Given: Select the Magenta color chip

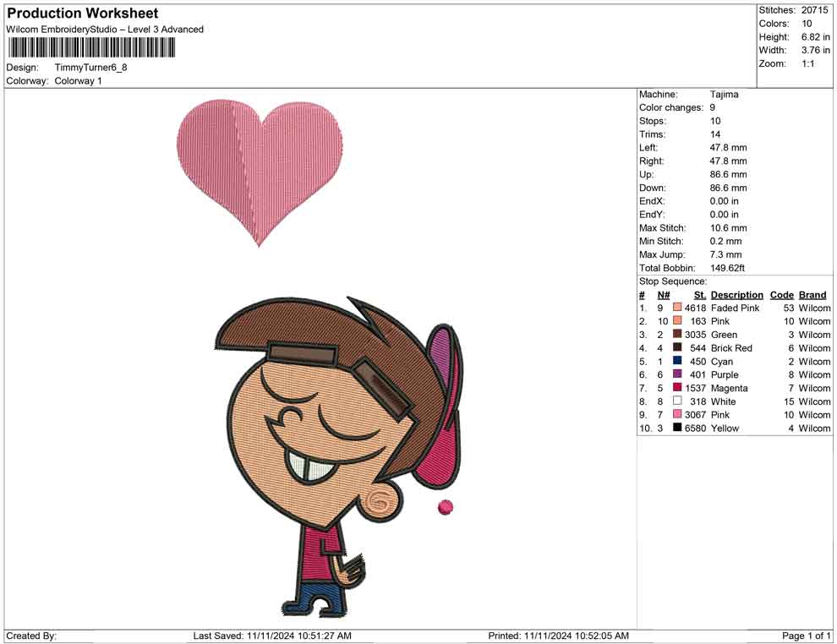Looking at the screenshot, I should (x=676, y=388).
